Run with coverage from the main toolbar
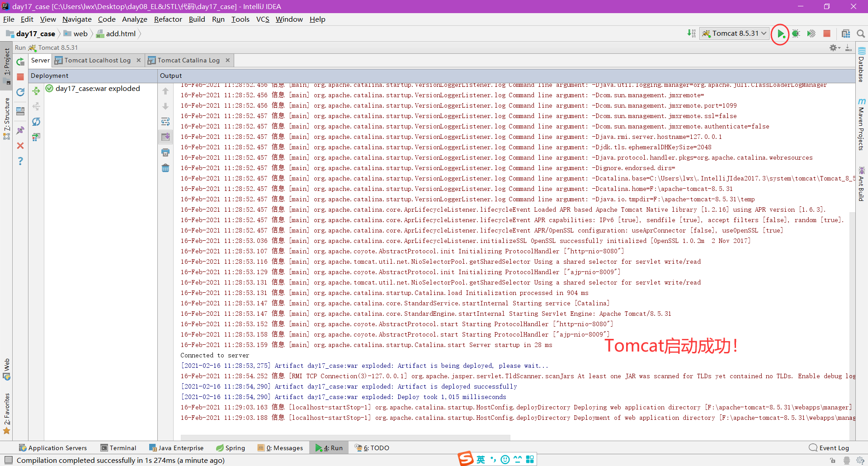Screen dimensions: 868x466 [811, 34]
